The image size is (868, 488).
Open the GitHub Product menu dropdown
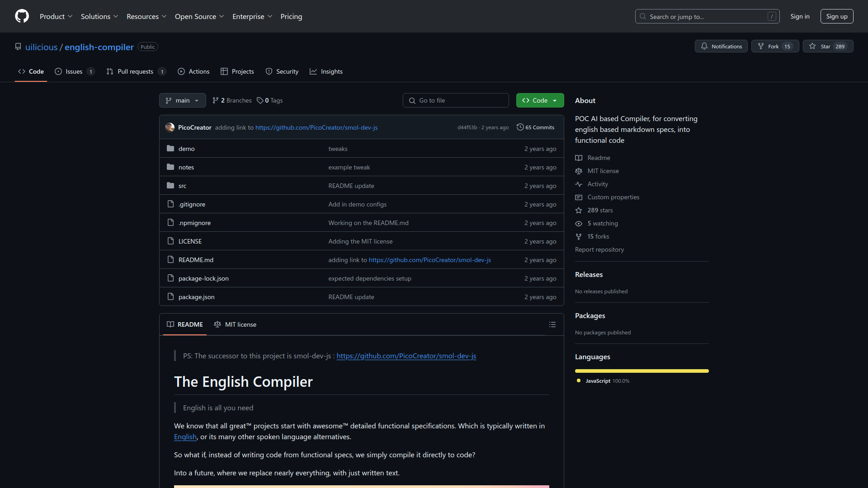[56, 16]
